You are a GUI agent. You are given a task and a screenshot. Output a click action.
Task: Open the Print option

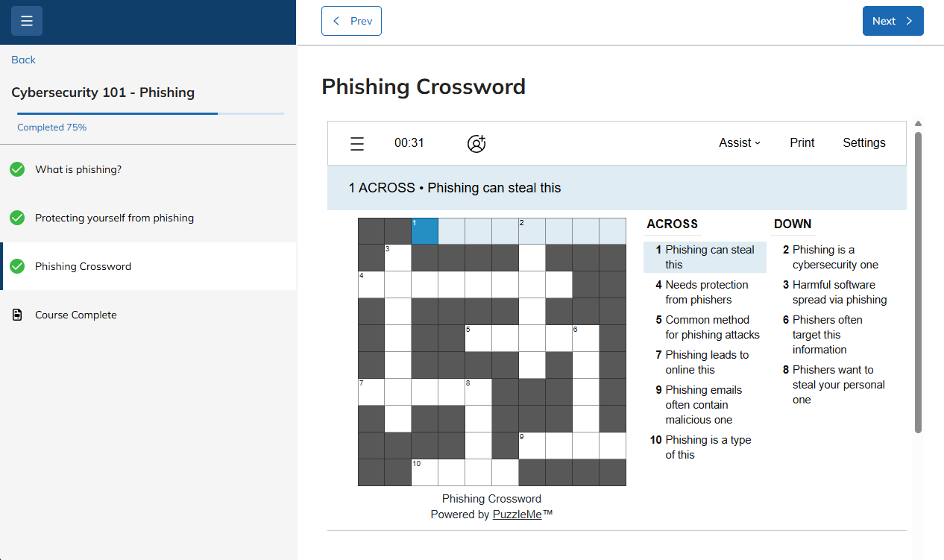click(802, 143)
